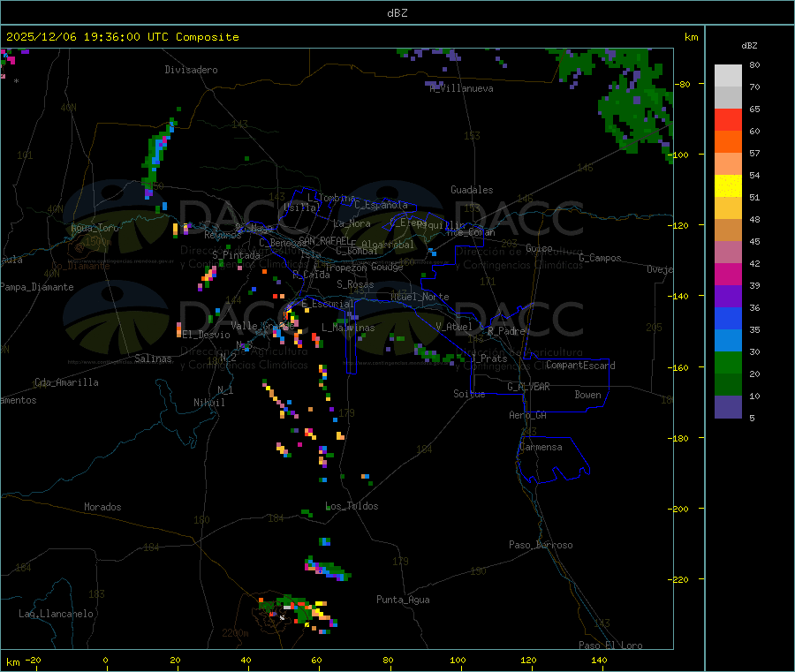
Task: Click the 'Atuel_Norte' label
Action: click(x=420, y=297)
